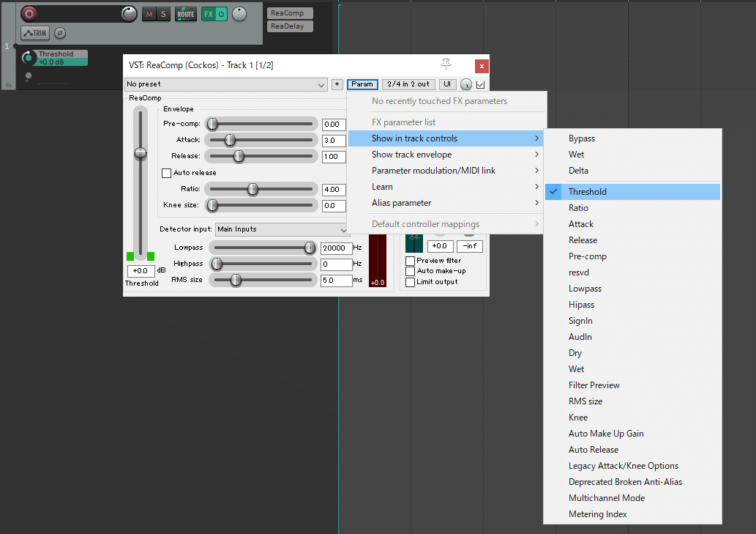The image size is (756, 534).
Task: Close the ReaComp FX window
Action: (x=482, y=66)
